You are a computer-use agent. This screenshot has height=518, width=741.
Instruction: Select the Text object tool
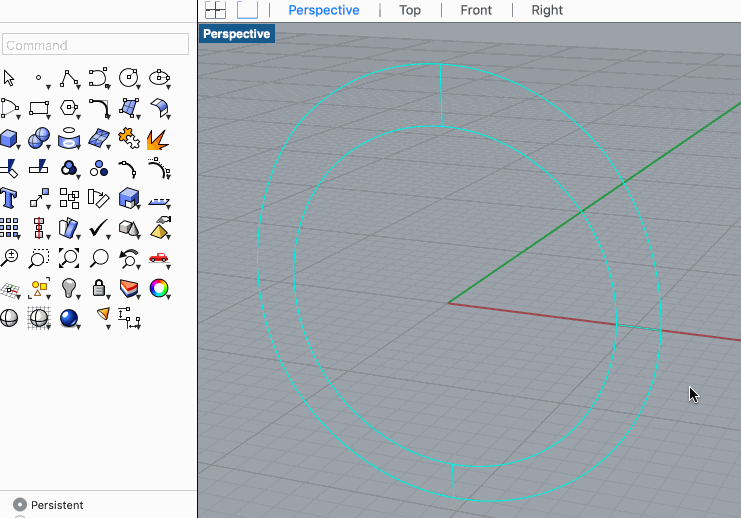[9, 199]
